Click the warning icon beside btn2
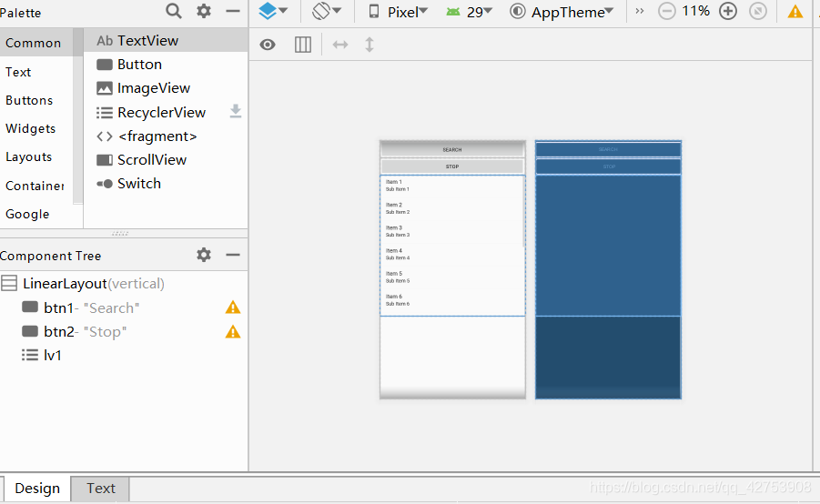The height and width of the screenshot is (504, 820). click(x=233, y=331)
